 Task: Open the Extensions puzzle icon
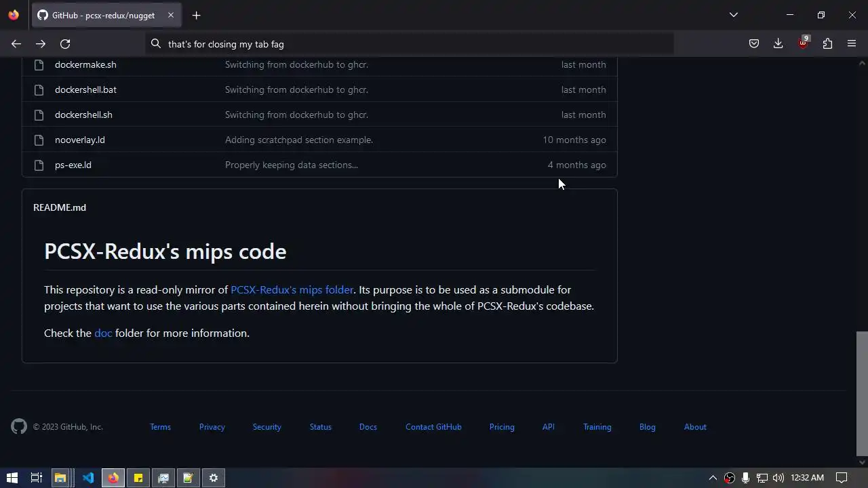click(827, 44)
